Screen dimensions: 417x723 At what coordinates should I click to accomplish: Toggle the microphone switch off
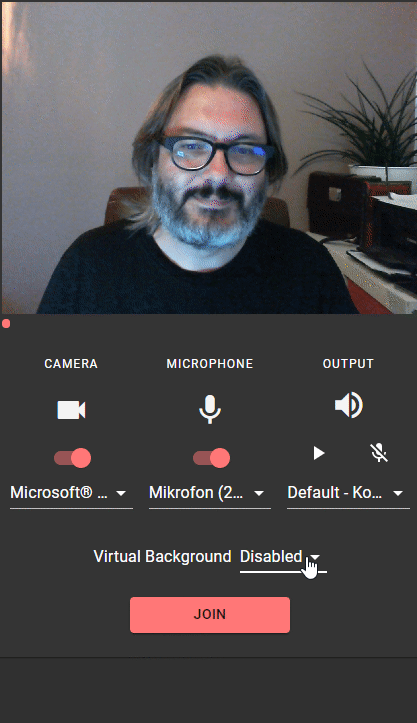[x=211, y=458]
